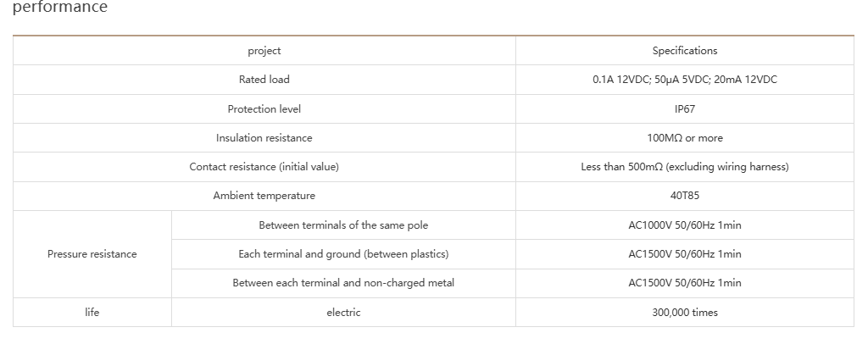Click the "electric" life sub-row cell
Viewport: 868px width, 344px height.
click(343, 313)
